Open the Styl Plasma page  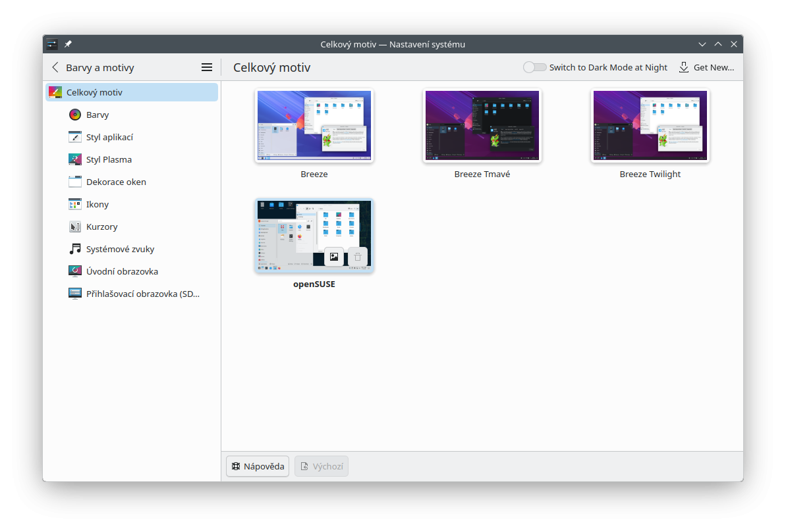coord(132,159)
